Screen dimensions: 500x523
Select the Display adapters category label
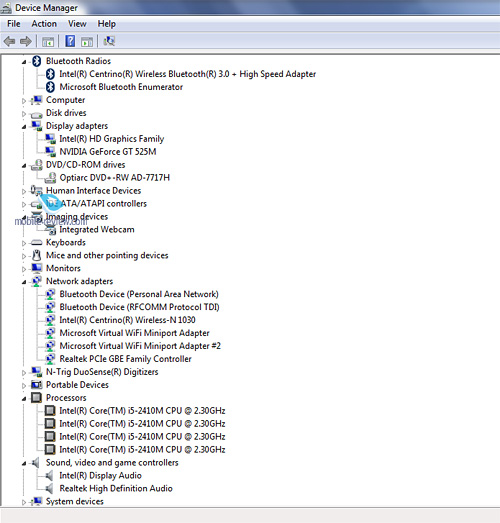click(77, 126)
